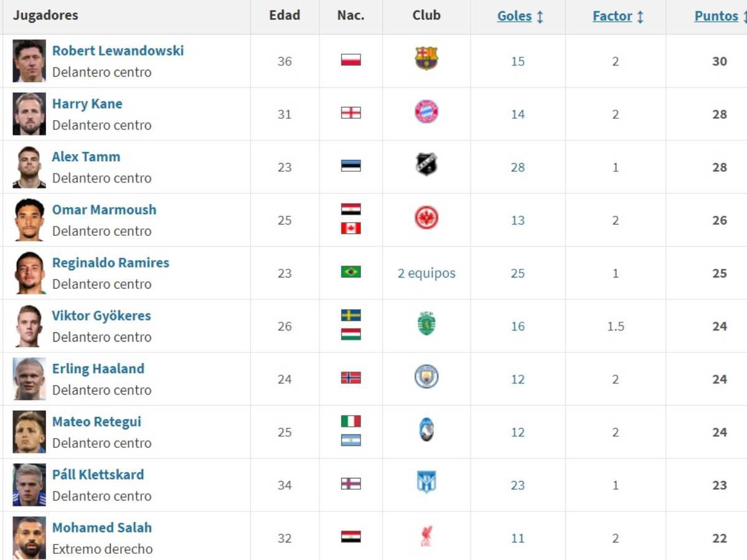Click the Manchester City club crest
The image size is (747, 560).
coord(426,377)
